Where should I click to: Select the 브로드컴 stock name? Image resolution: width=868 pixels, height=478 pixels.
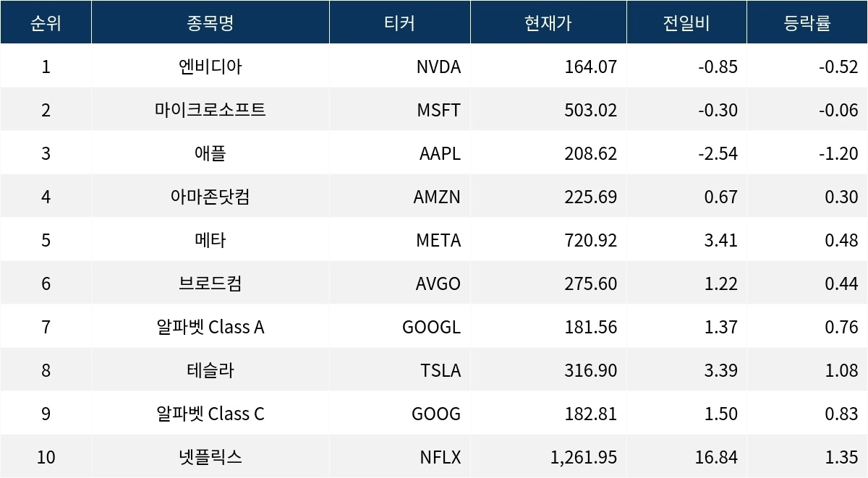coord(210,283)
